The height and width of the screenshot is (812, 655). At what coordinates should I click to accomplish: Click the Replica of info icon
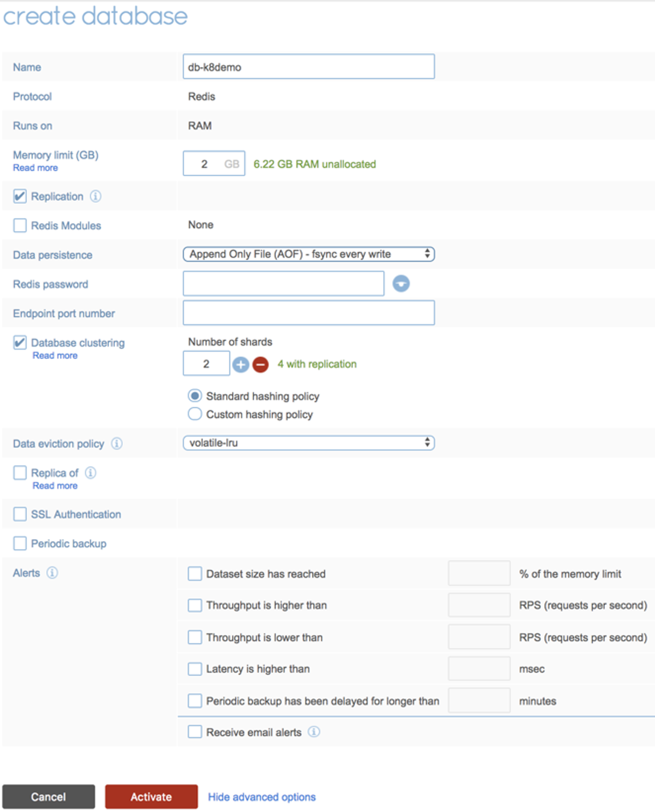tap(91, 472)
